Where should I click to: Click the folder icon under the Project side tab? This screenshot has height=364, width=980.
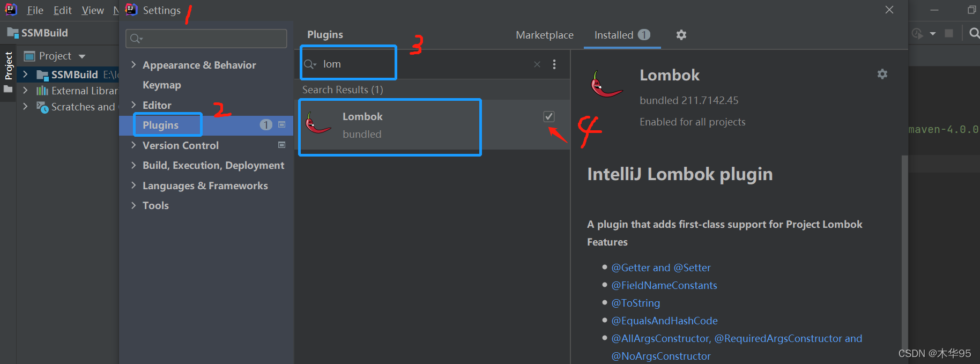8,90
